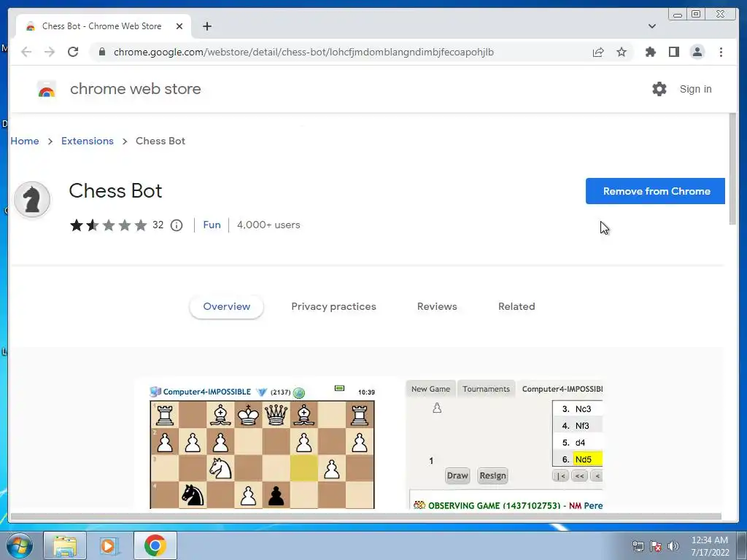The height and width of the screenshot is (560, 747).
Task: Click the Chrome Web Store rainbow logo
Action: pyautogui.click(x=47, y=89)
